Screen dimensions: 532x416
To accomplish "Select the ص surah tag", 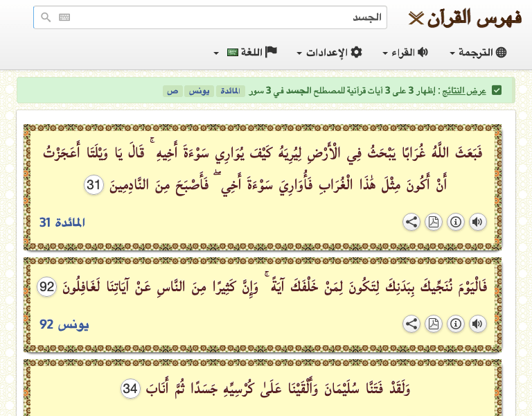I will point(172,91).
